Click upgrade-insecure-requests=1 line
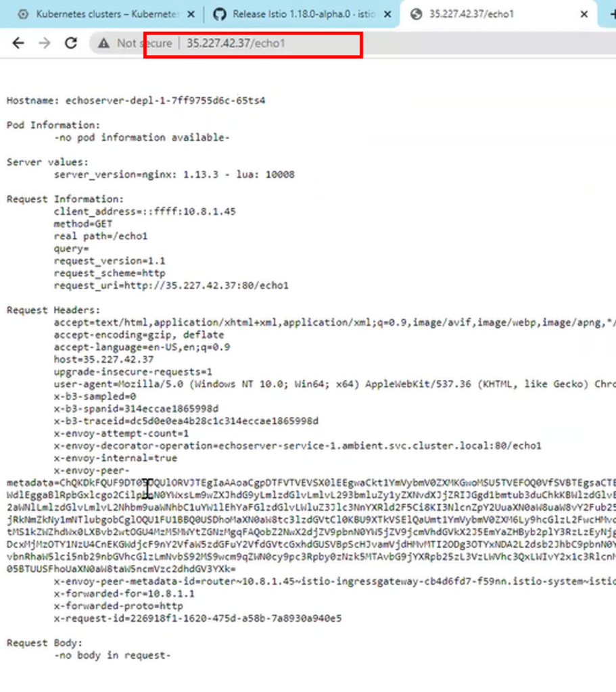This screenshot has width=616, height=692. coord(133,372)
